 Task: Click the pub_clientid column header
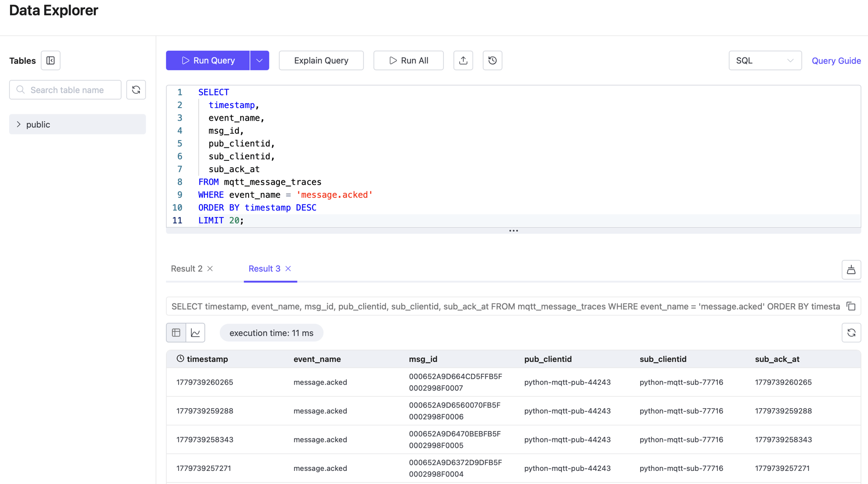[548, 359]
